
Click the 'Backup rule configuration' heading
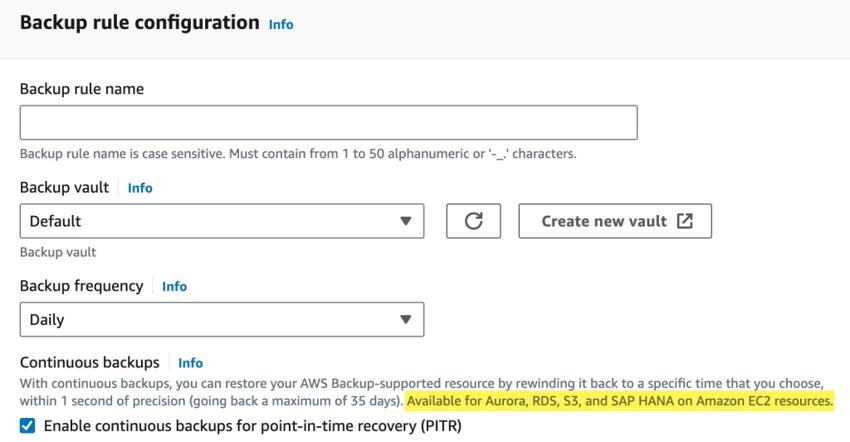pos(140,23)
